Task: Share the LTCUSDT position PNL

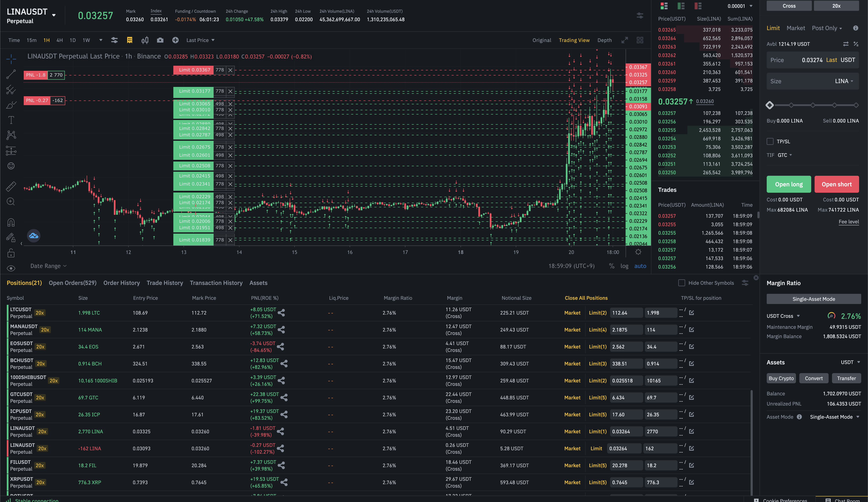Action: click(x=281, y=313)
